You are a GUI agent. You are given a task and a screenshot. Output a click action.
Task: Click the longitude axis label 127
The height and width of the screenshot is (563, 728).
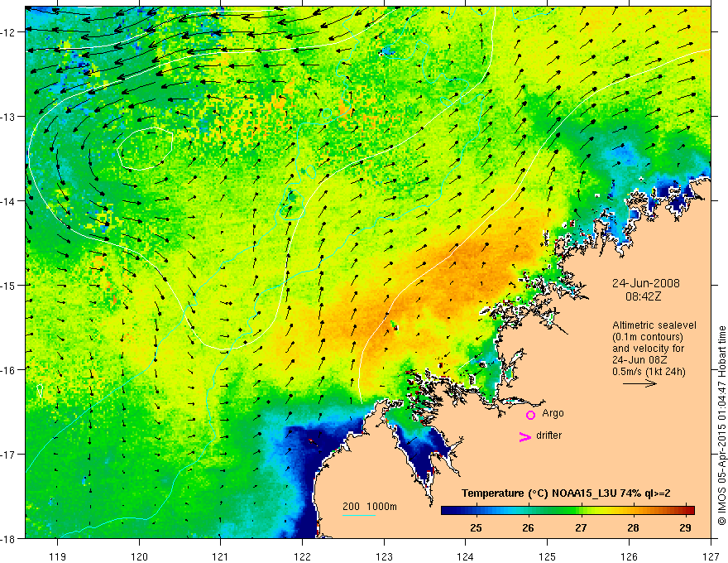[711, 556]
